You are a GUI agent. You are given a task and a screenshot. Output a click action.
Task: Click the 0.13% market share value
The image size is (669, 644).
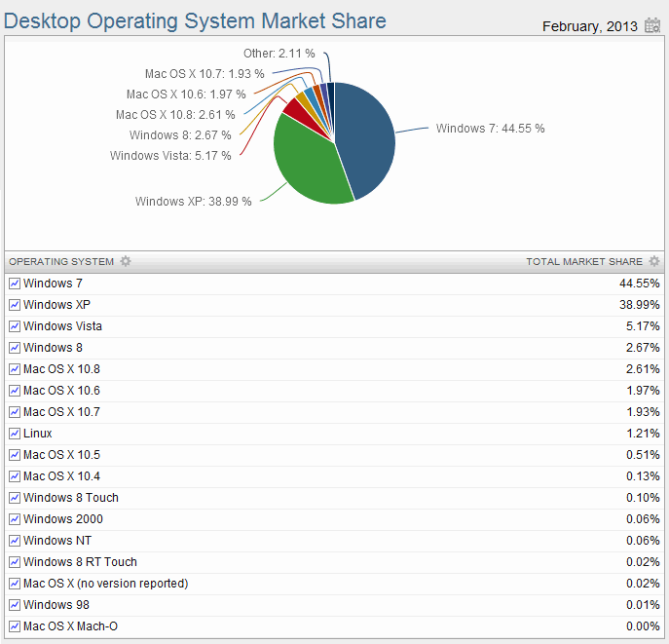pyautogui.click(x=643, y=476)
